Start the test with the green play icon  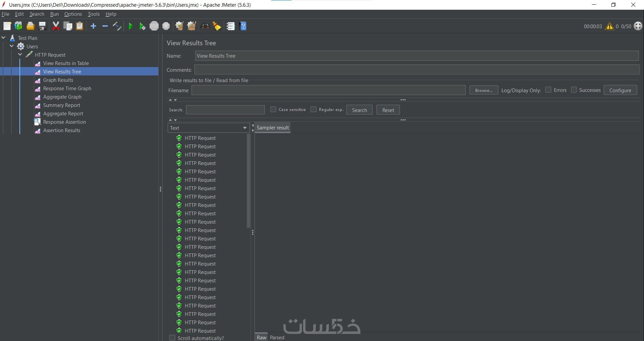(130, 26)
